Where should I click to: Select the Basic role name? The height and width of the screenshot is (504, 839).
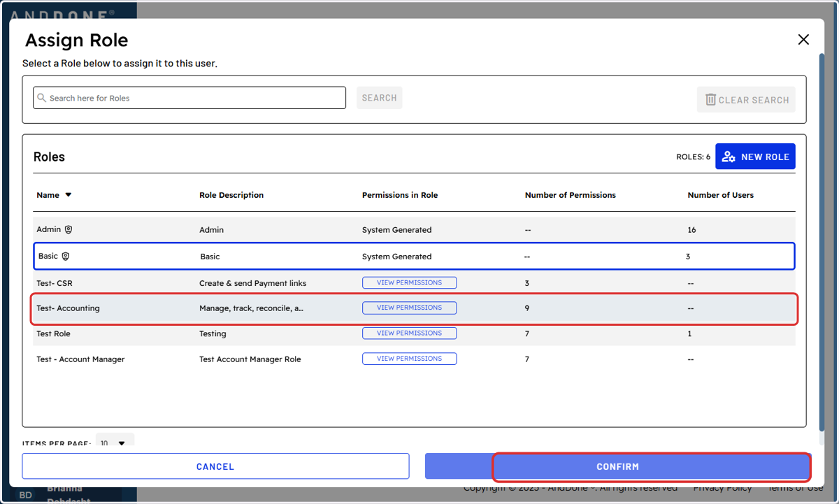coord(48,256)
